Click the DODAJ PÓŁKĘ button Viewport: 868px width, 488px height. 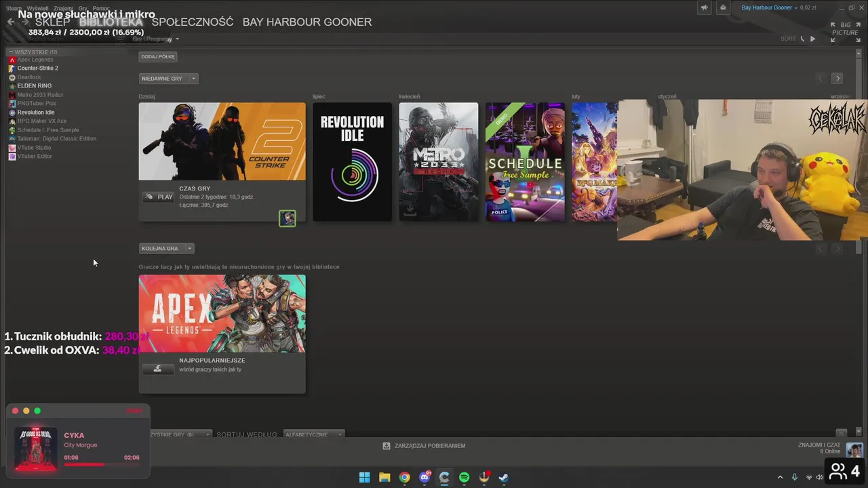click(158, 57)
